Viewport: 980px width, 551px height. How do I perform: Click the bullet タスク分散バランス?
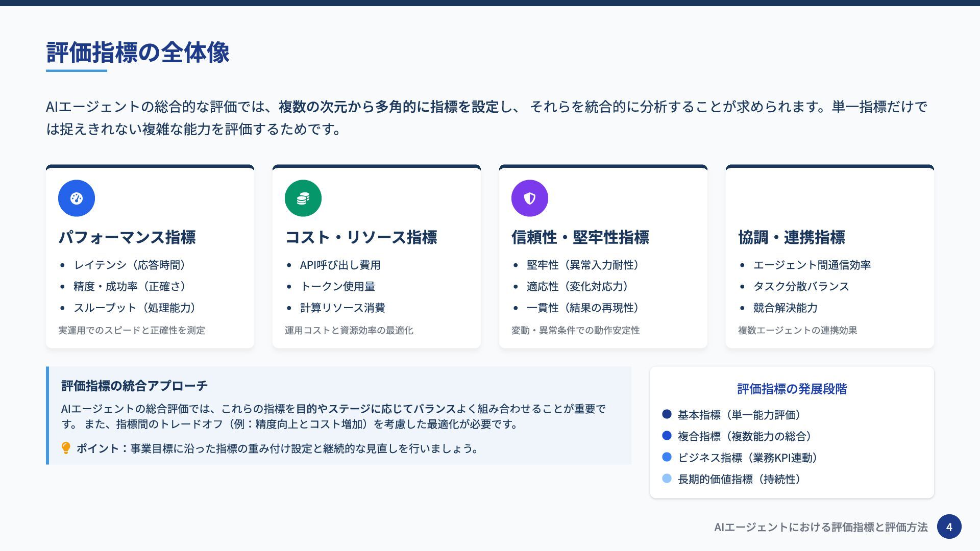coord(801,286)
